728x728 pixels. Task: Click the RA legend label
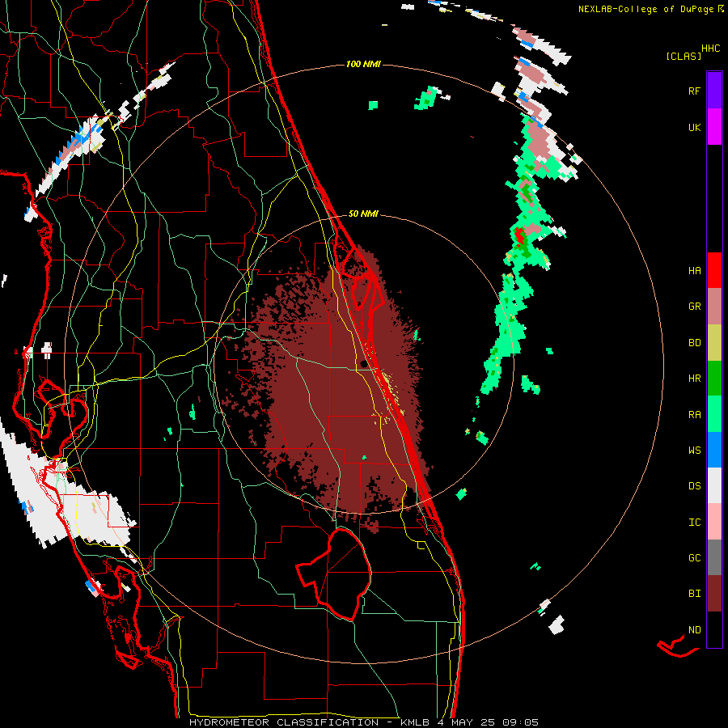point(694,415)
